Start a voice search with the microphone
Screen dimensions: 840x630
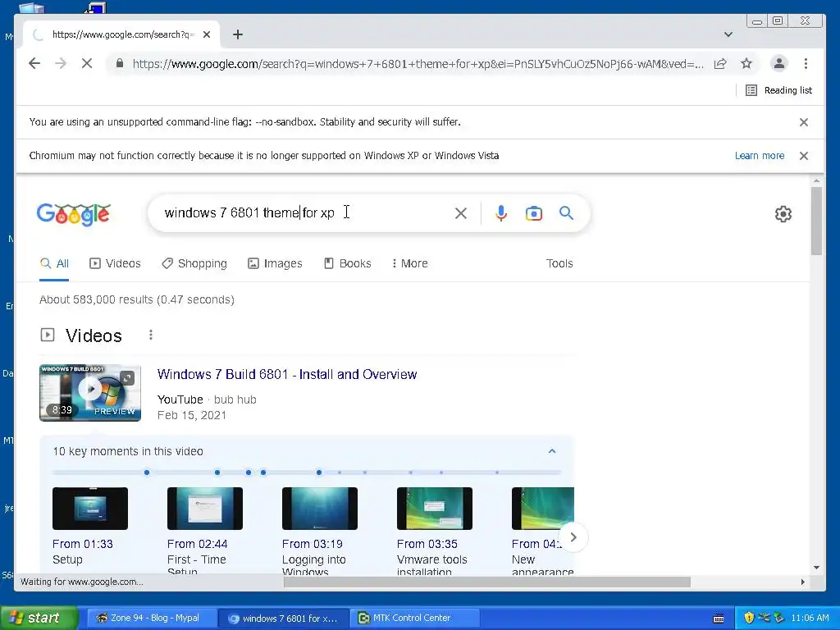pyautogui.click(x=501, y=213)
